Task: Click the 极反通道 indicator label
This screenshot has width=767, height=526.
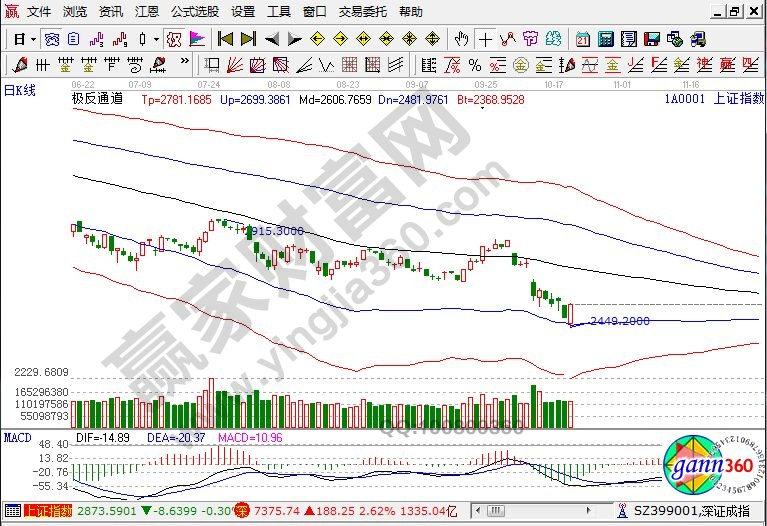Action: (97, 100)
